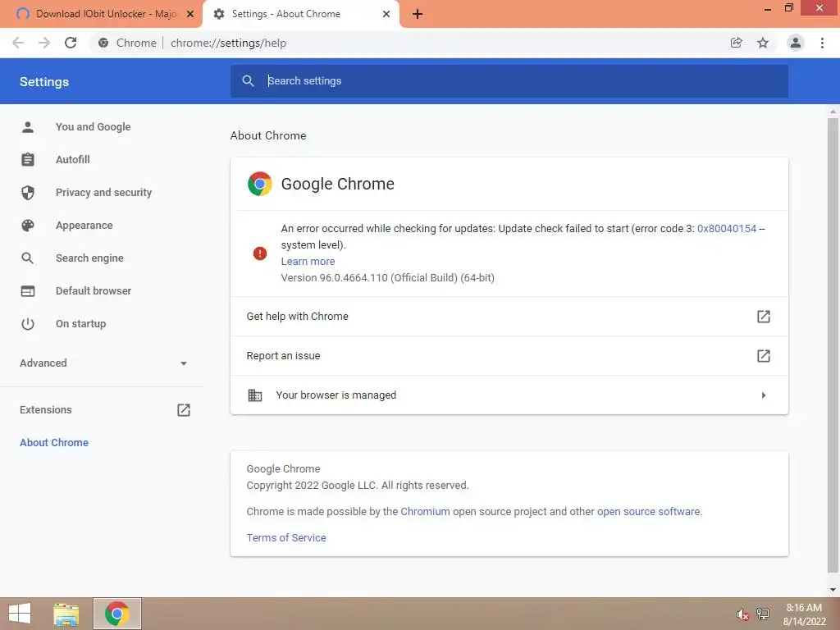This screenshot has width=840, height=630.
Task: Open Privacy and security settings
Action: [x=103, y=192]
